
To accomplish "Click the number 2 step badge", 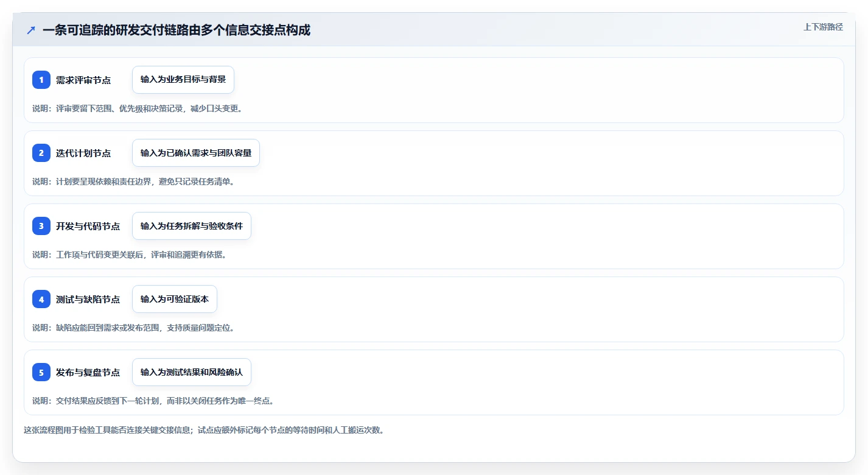I will pos(41,153).
